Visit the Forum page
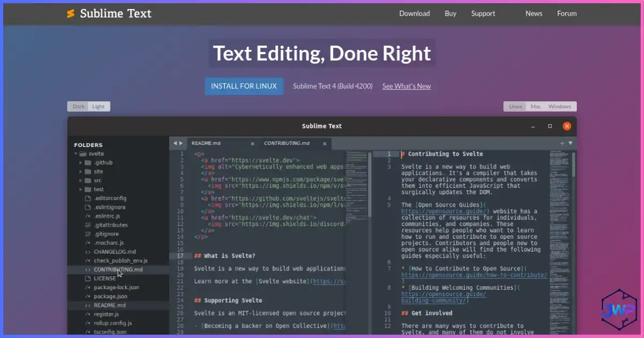The width and height of the screenshot is (644, 338). click(567, 13)
